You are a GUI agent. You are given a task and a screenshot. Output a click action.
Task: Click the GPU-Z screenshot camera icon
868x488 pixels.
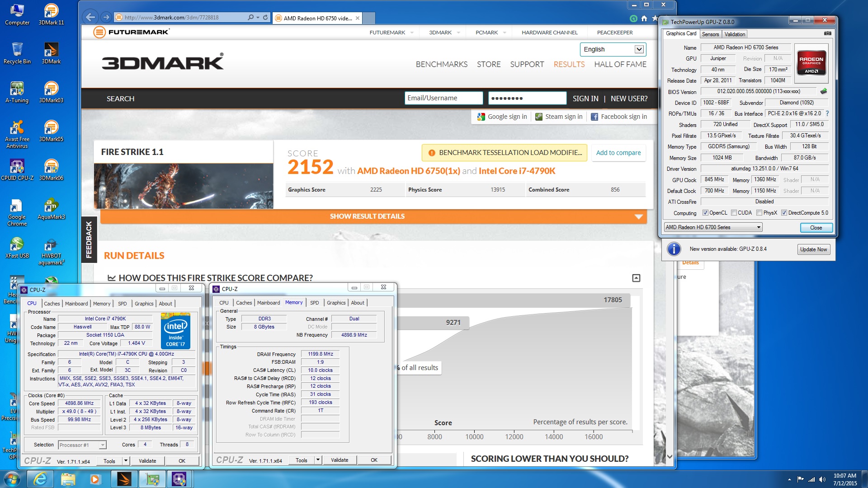(x=827, y=33)
